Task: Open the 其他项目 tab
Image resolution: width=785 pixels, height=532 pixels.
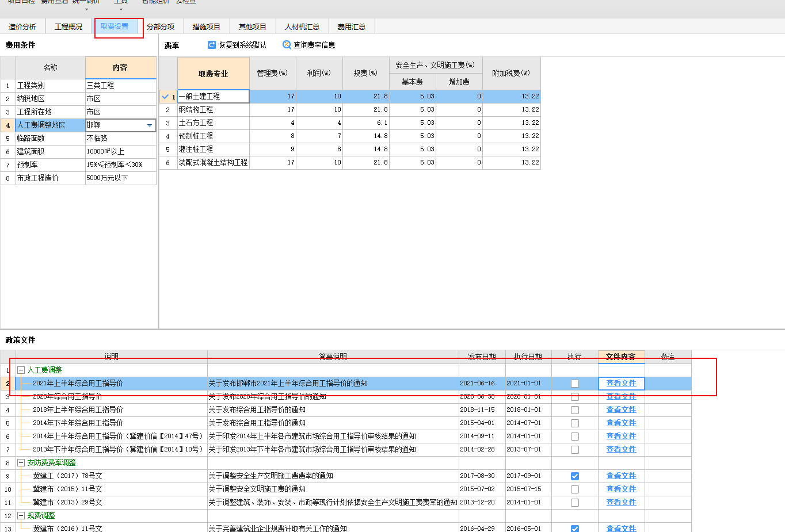Action: [253, 26]
